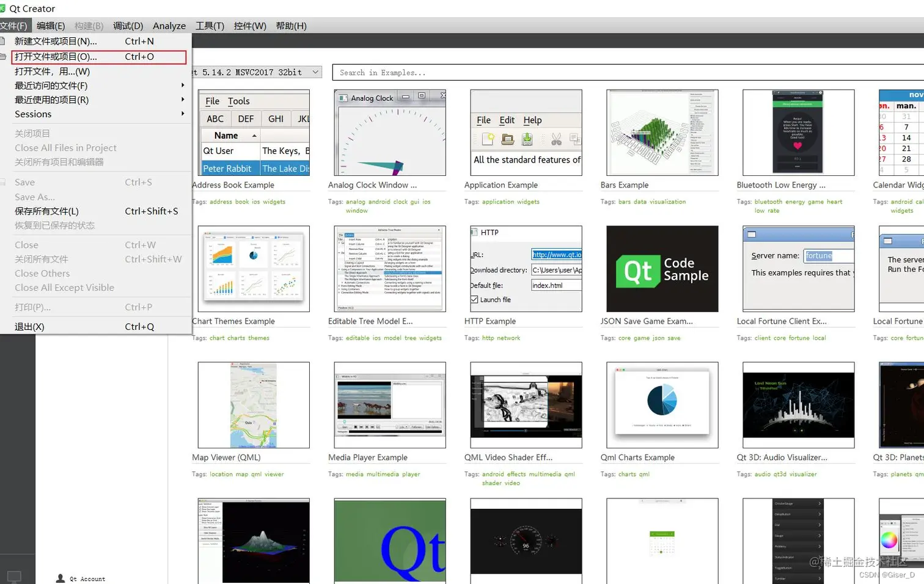
Task: Click the 'qt3d' tag link
Action: (780, 474)
